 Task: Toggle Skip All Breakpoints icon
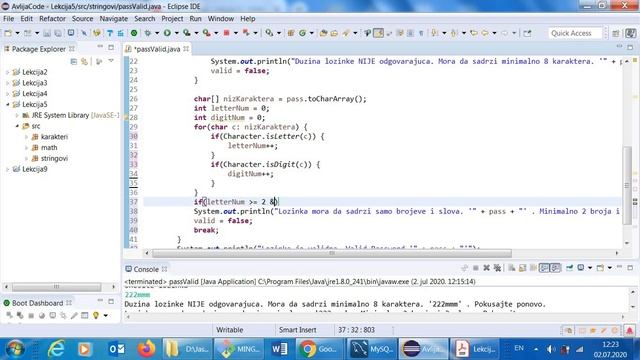(84, 33)
